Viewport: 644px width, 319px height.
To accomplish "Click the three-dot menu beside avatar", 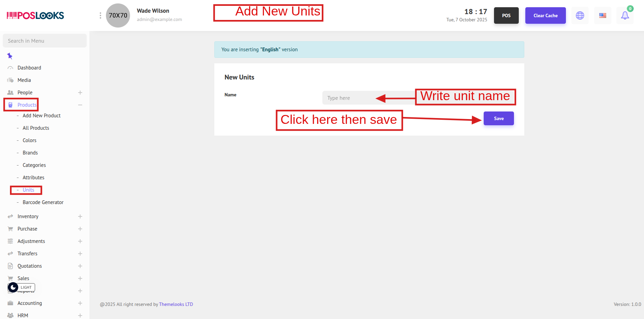I will (100, 15).
